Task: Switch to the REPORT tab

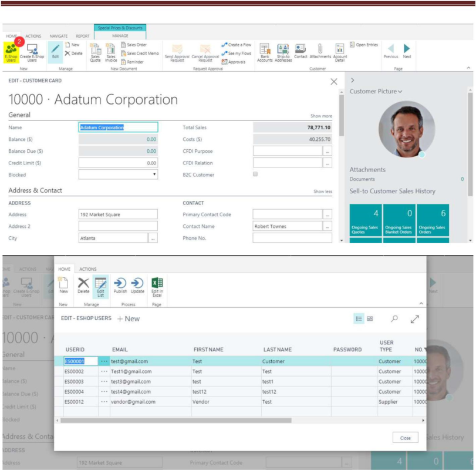Action: [83, 36]
